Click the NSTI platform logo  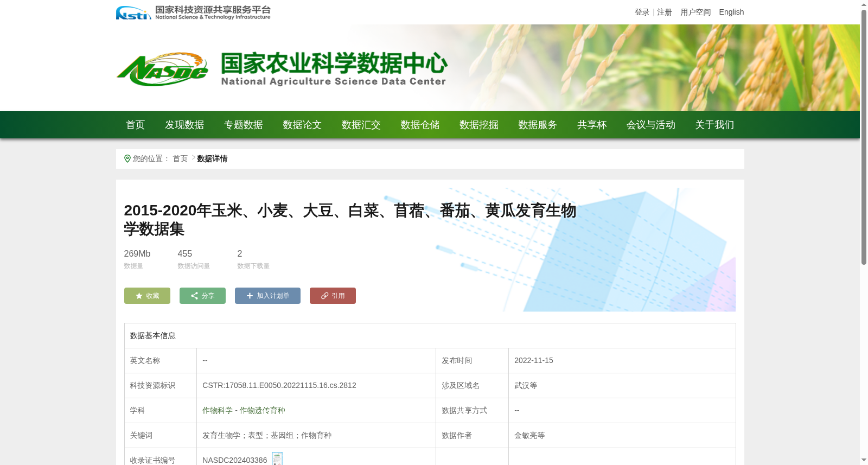click(x=193, y=12)
